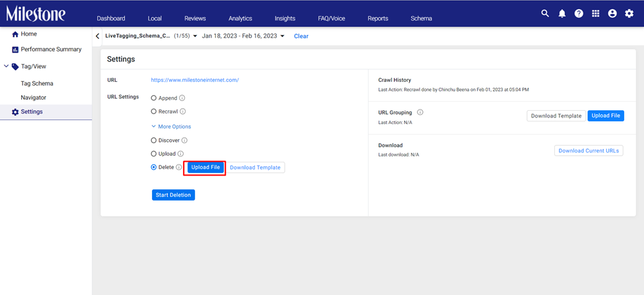Click the 'Last download: N/A' text

click(x=398, y=155)
